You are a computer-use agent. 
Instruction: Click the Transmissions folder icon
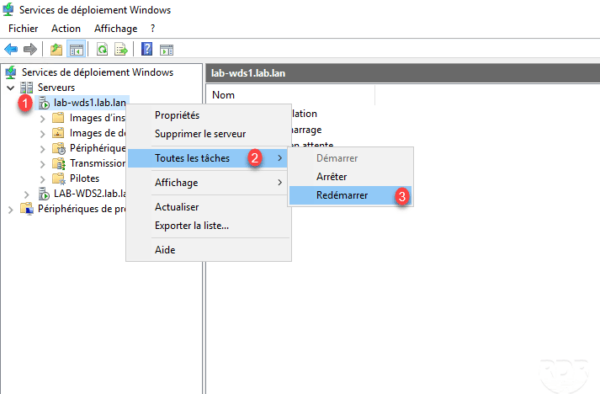(59, 164)
